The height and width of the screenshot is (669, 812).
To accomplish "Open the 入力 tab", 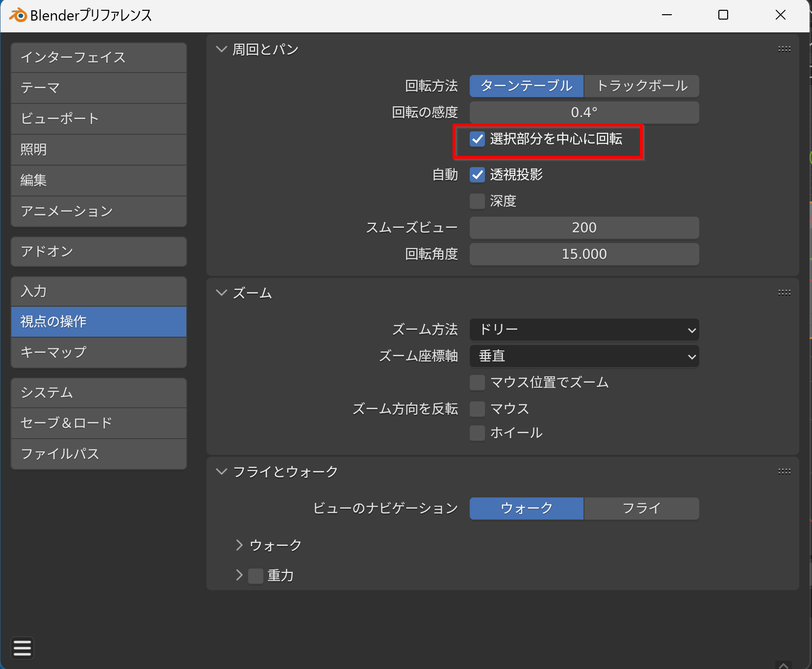I will pyautogui.click(x=99, y=292).
